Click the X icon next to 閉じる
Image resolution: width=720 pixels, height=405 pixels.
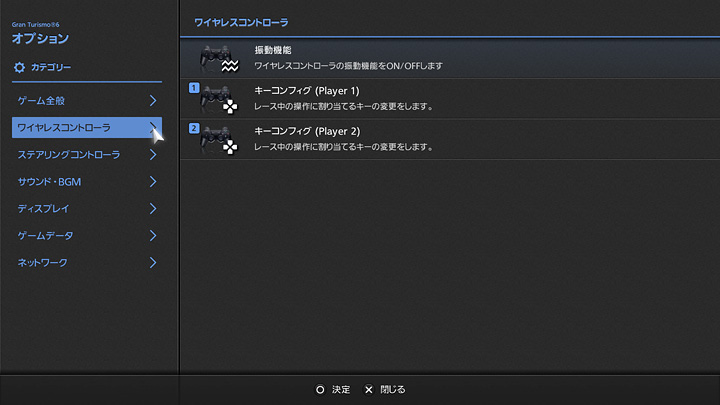(x=369, y=389)
